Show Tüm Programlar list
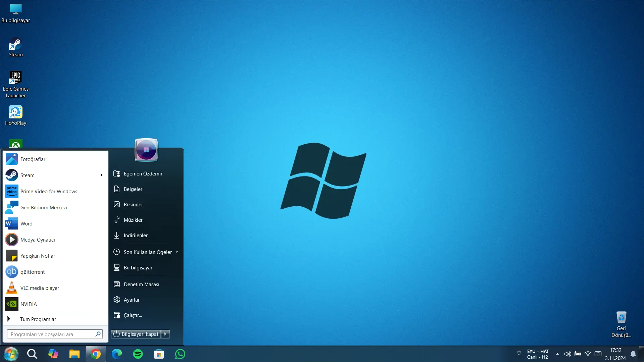Viewport: 644px width, 362px height. coord(56,319)
